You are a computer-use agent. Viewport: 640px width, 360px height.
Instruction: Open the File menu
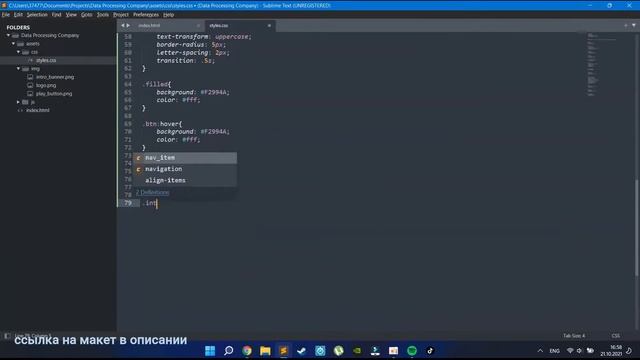pos(6,15)
